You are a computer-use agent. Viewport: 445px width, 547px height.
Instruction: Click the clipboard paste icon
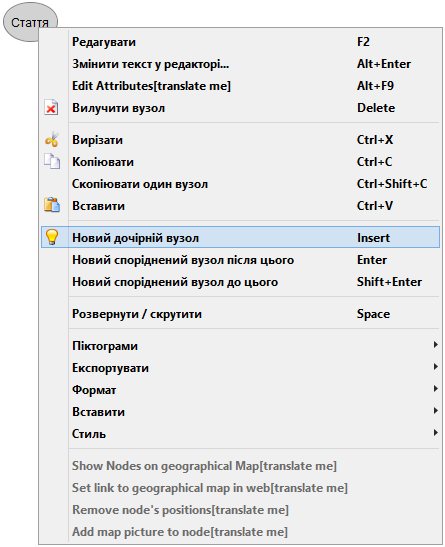pos(52,205)
